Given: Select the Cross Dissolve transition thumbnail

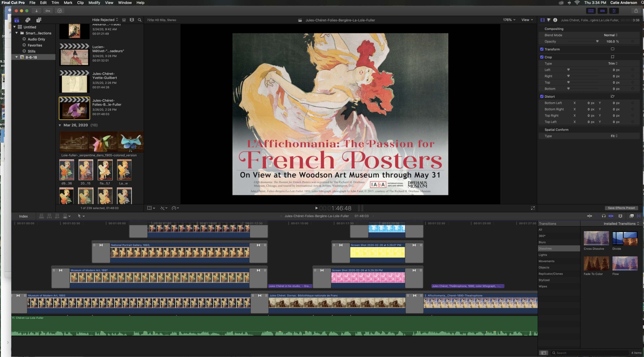Looking at the screenshot, I should [596, 238].
